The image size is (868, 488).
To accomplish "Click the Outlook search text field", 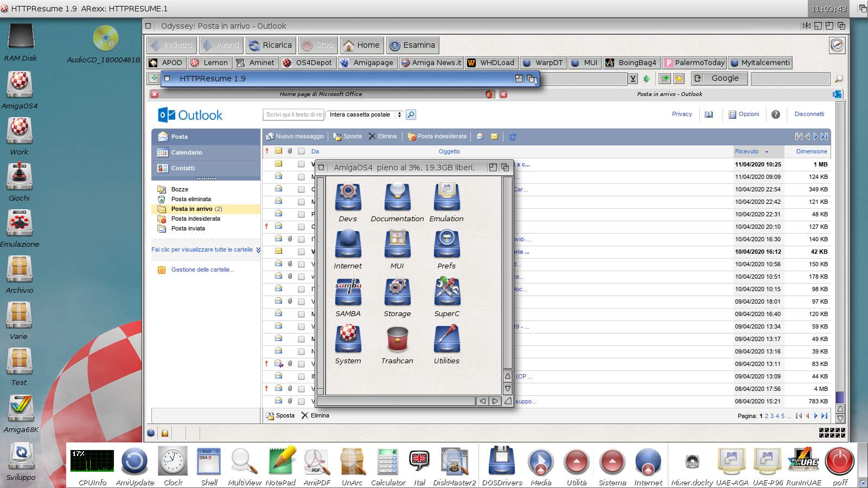I will [x=293, y=114].
